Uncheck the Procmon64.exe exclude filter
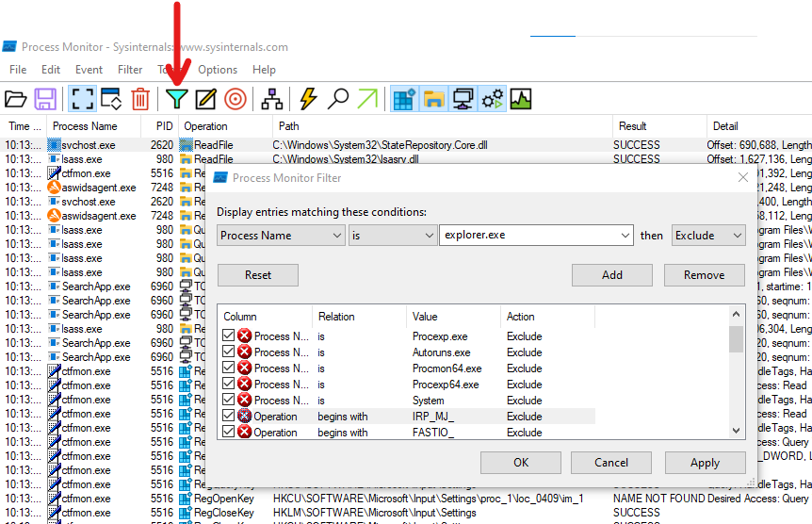The height and width of the screenshot is (524, 812). [x=228, y=368]
